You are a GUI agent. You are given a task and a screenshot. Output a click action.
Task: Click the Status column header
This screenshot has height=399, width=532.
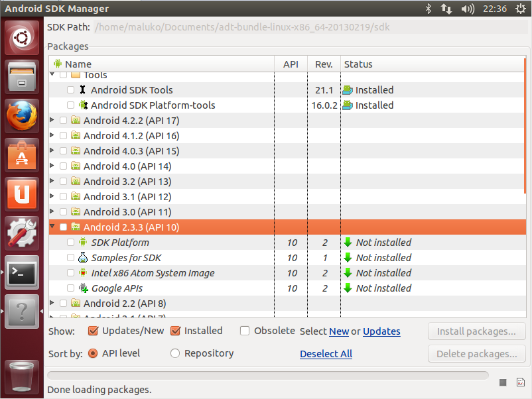433,64
